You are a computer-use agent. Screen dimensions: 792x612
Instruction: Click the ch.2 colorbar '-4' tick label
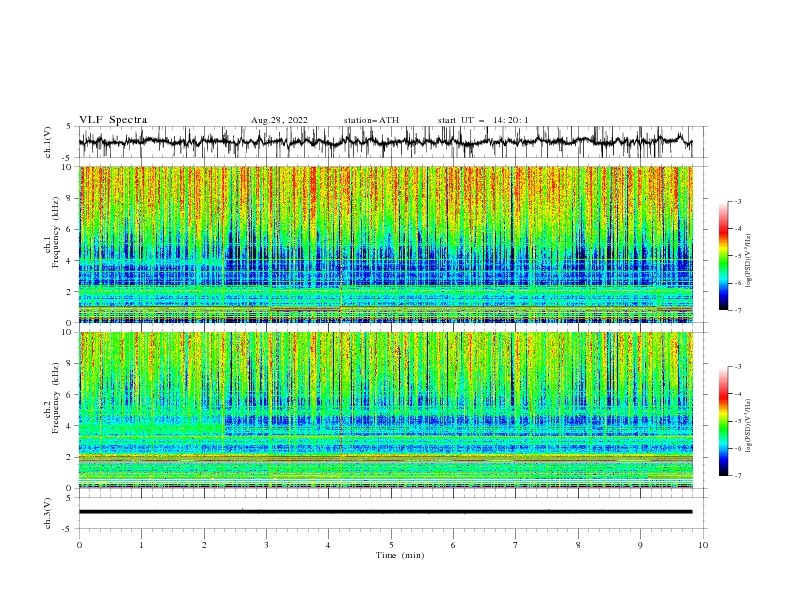point(737,394)
